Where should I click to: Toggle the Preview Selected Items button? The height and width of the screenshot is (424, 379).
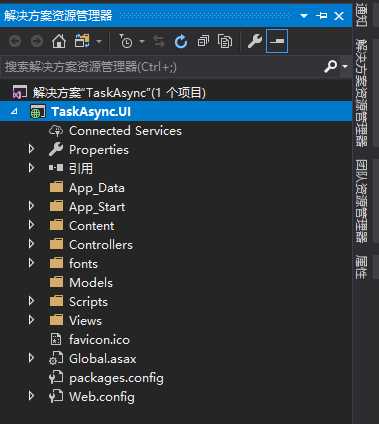click(277, 41)
